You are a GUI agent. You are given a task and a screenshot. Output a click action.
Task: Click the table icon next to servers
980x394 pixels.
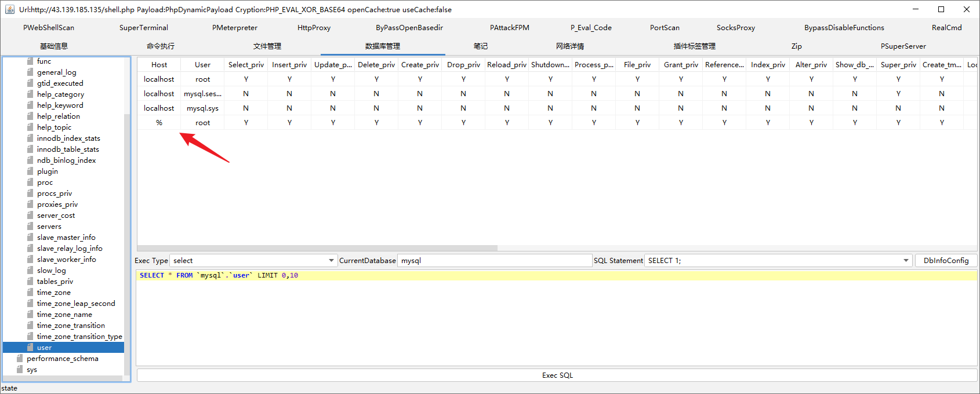tap(30, 227)
